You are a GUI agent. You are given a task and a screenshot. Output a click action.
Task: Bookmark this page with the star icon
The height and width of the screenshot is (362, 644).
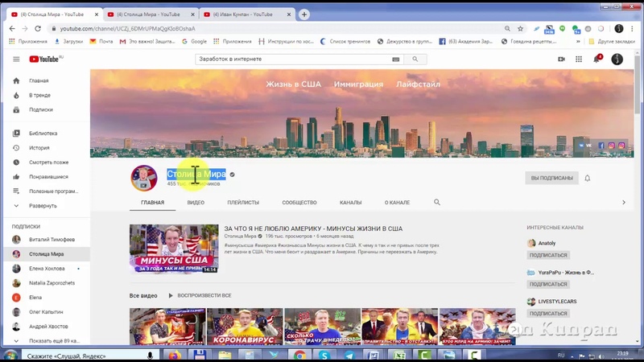point(521,29)
